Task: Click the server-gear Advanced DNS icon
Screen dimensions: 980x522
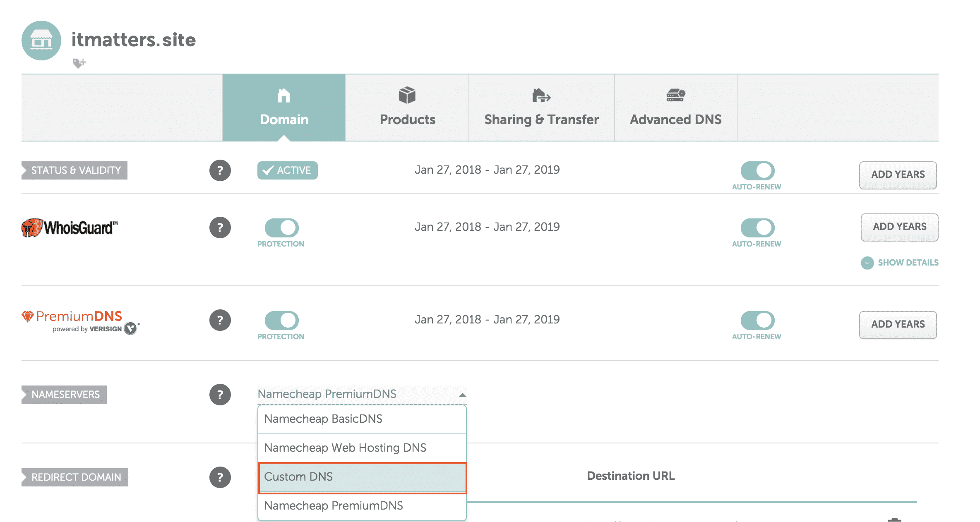Action: [676, 95]
